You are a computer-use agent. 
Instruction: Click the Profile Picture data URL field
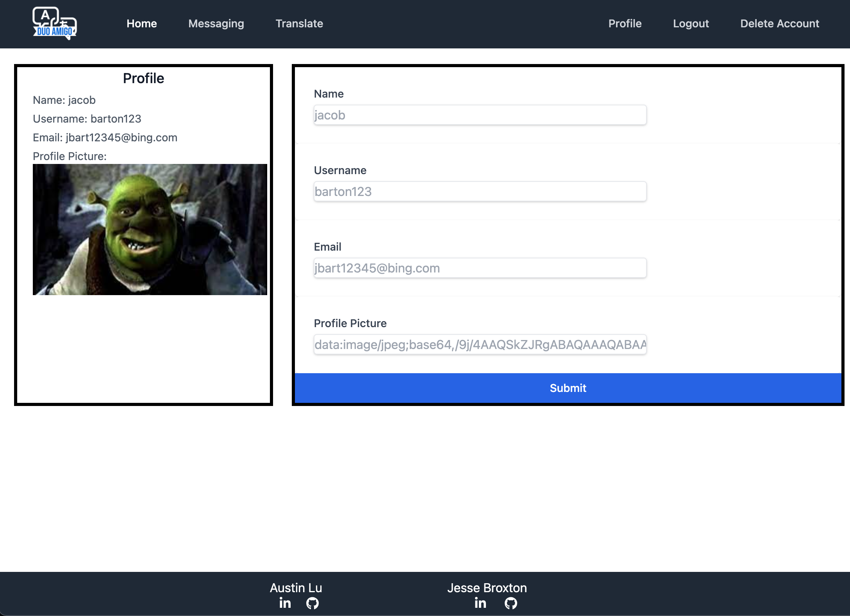(480, 345)
